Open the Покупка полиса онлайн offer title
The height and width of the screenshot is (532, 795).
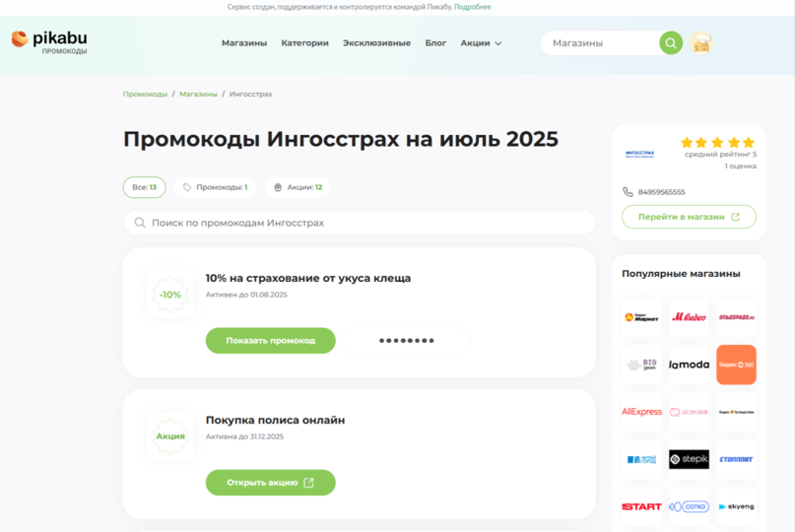(x=275, y=420)
